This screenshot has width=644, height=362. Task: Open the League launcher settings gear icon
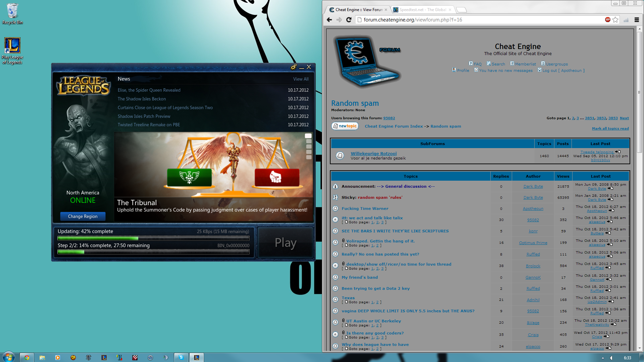pyautogui.click(x=294, y=67)
